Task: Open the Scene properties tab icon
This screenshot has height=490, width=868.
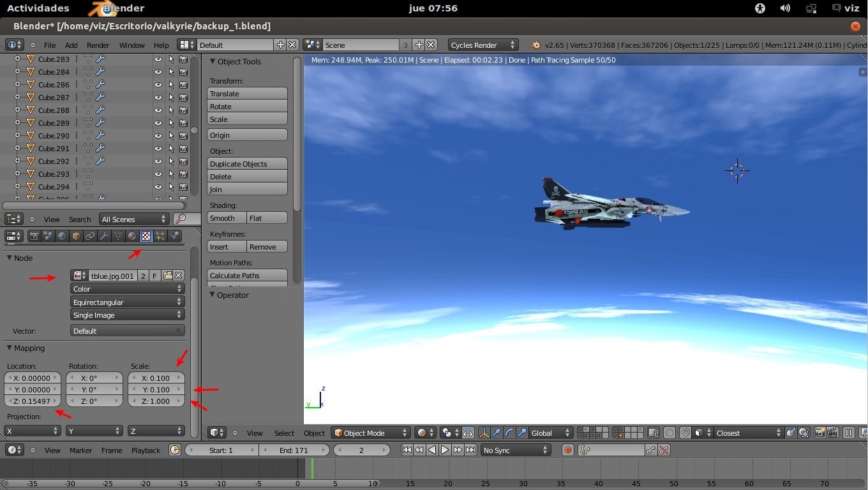Action: (x=49, y=236)
